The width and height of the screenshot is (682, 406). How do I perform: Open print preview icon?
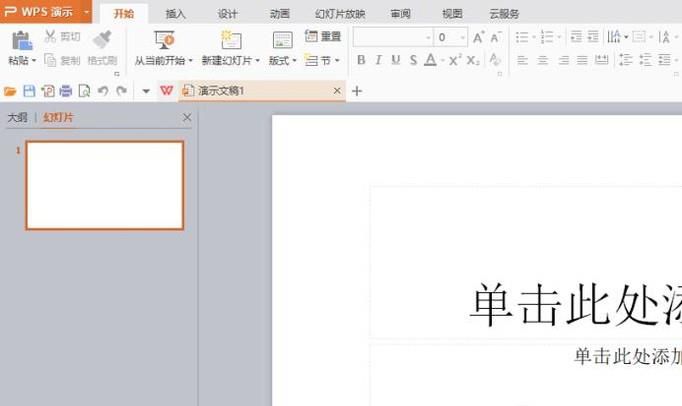click(84, 91)
